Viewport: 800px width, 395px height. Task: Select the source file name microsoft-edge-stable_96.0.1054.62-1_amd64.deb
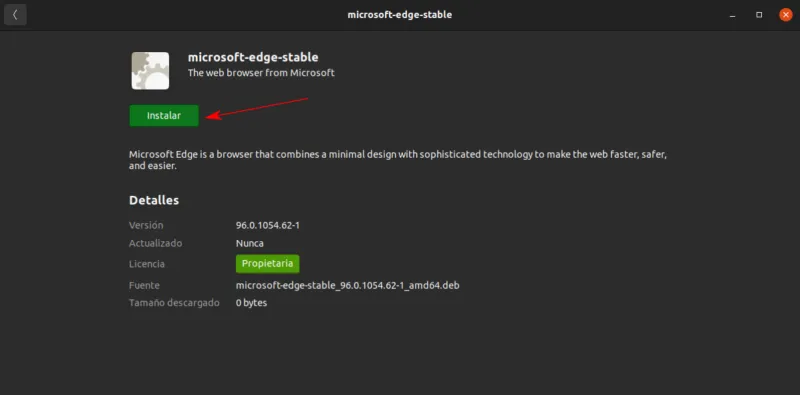(347, 285)
